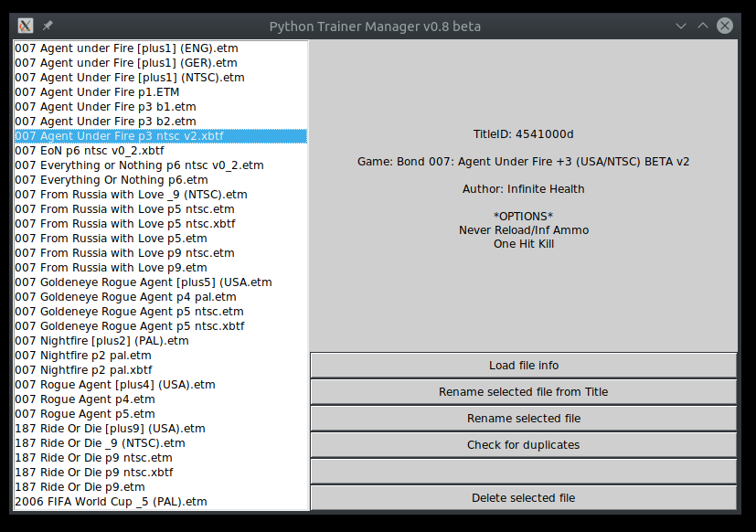This screenshot has height=532, width=756.
Task: Select 007 Goldeneye Rogue Agent p5 ntsc.etm
Action: (161, 312)
